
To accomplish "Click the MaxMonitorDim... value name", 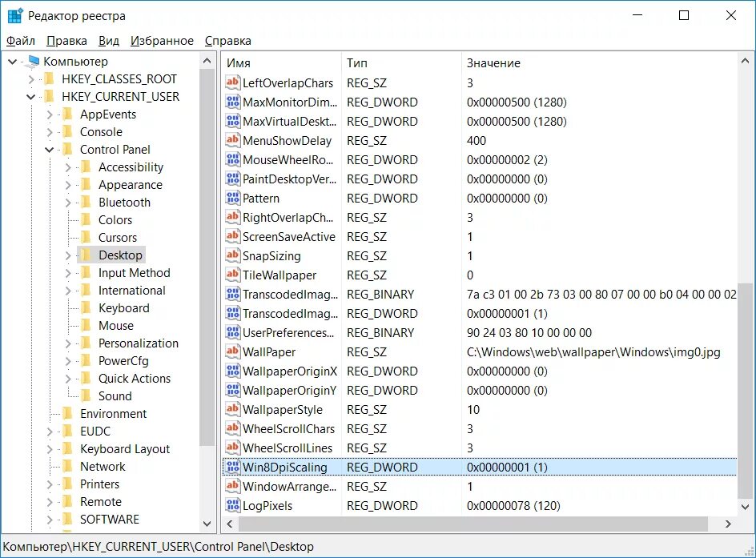I will coord(290,102).
